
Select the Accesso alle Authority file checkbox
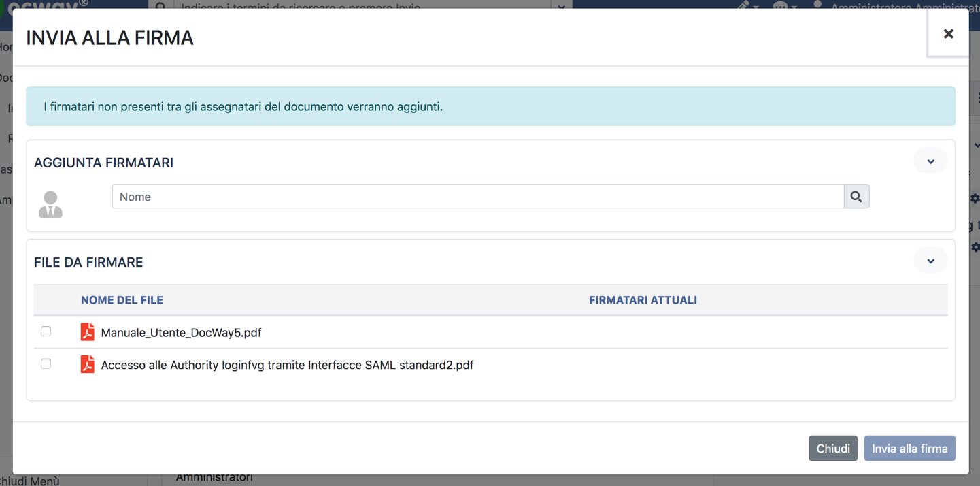(x=46, y=363)
